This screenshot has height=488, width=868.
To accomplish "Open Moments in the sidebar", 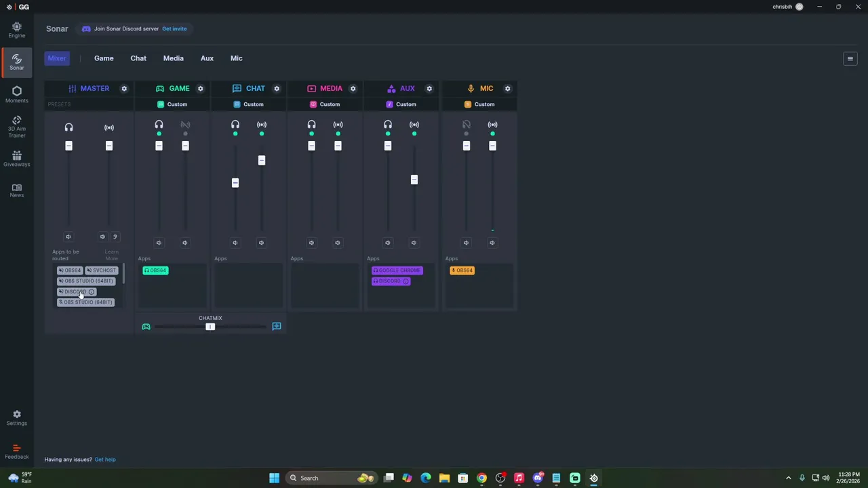I will click(16, 95).
